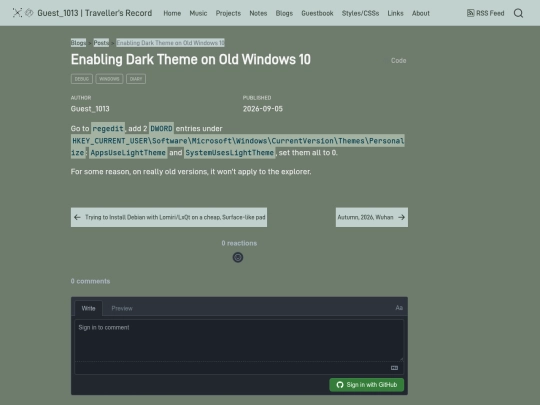This screenshot has width=540, height=405.
Task: Go to the Links page
Action: tap(395, 13)
